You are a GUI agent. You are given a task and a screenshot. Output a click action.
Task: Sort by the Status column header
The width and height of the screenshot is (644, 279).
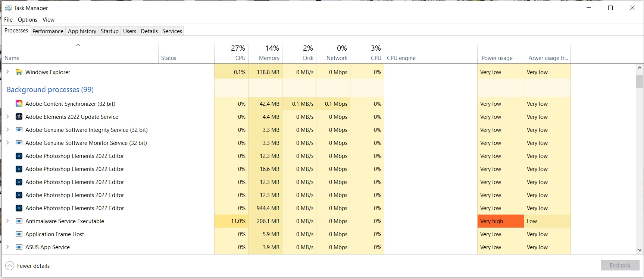tap(186, 53)
